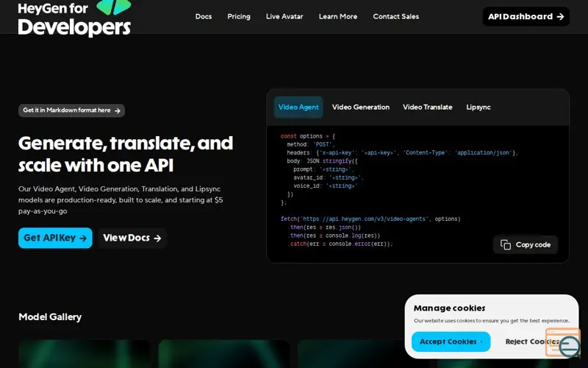
Task: Open View Docs button
Action: pyautogui.click(x=132, y=238)
